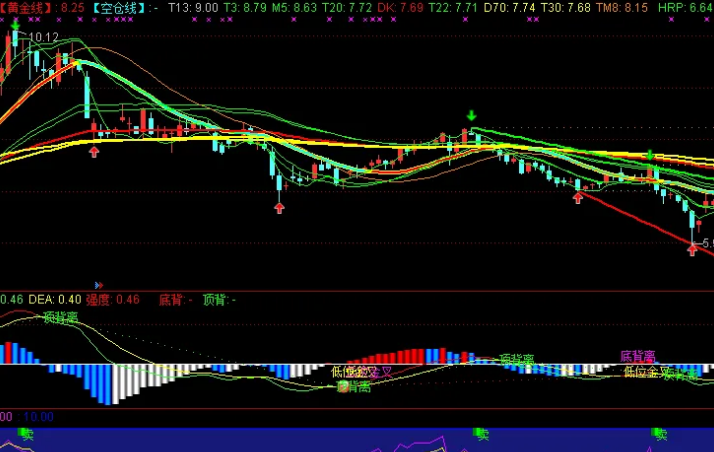
Task: Click the T20: 7.72 value
Action: 347,8
